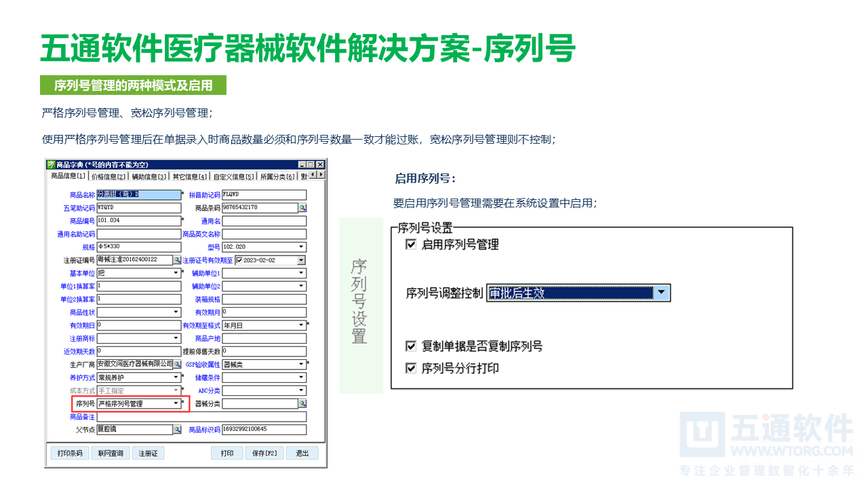The image size is (868, 488).
Task: Expand the 序列号 dropdown showing 严格序列号管理
Action: (x=176, y=403)
